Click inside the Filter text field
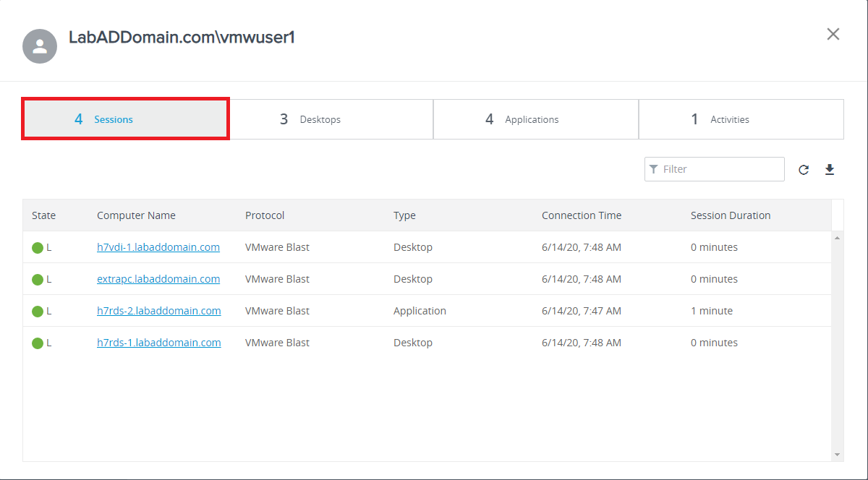This screenshot has height=480, width=868. tap(720, 169)
